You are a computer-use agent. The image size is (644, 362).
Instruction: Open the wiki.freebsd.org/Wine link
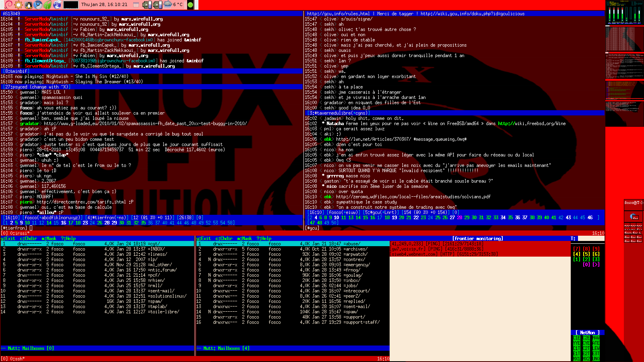[531, 123]
